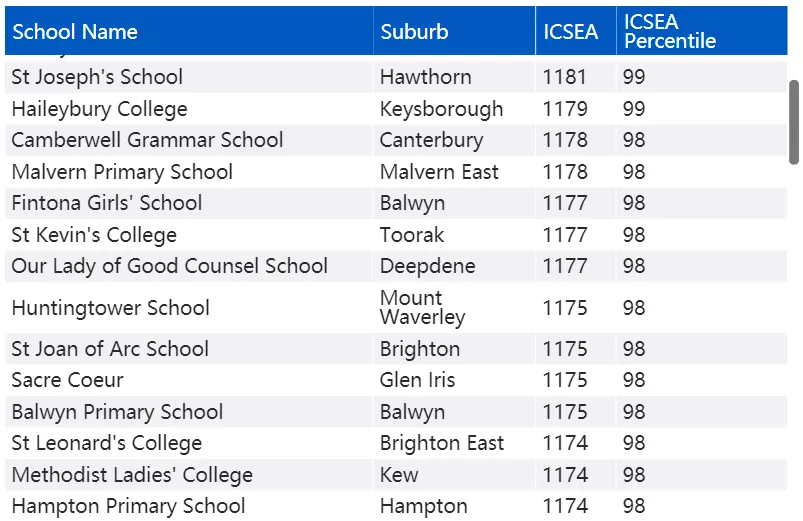Click Fintona Girls' School entry
This screenshot has width=803, height=521.
107,203
